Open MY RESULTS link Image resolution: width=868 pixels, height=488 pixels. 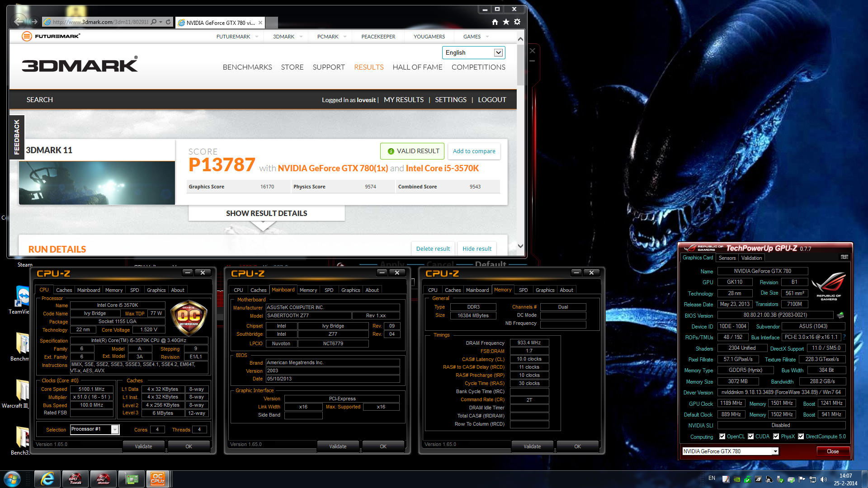coord(404,99)
